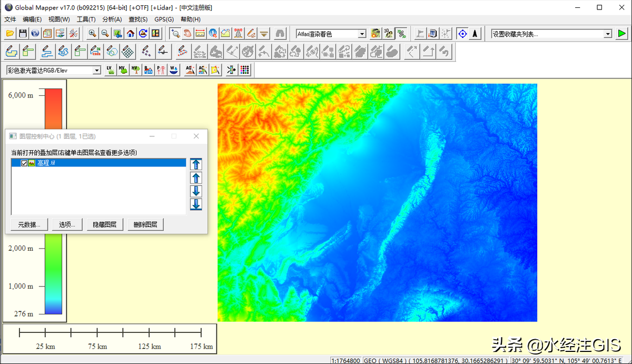This screenshot has width=632, height=364.
Task: Click the 175 km distance scale label
Action: [201, 347]
